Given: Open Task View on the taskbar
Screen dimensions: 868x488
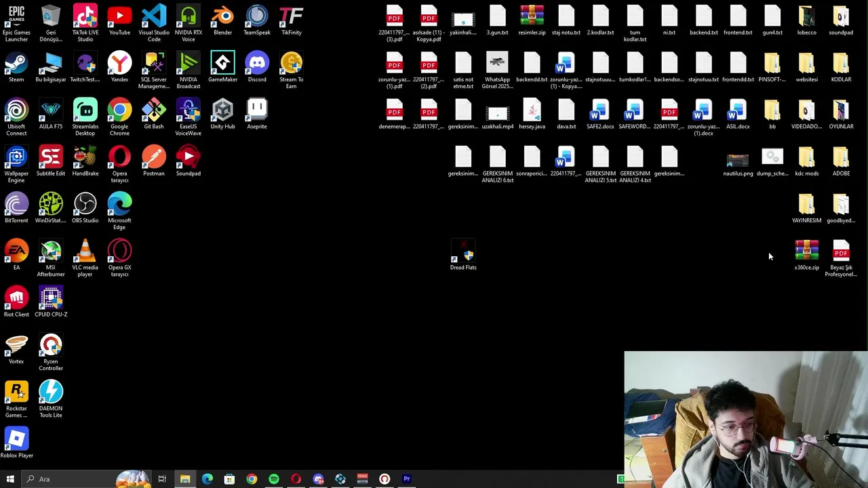Looking at the screenshot, I should click(x=162, y=479).
